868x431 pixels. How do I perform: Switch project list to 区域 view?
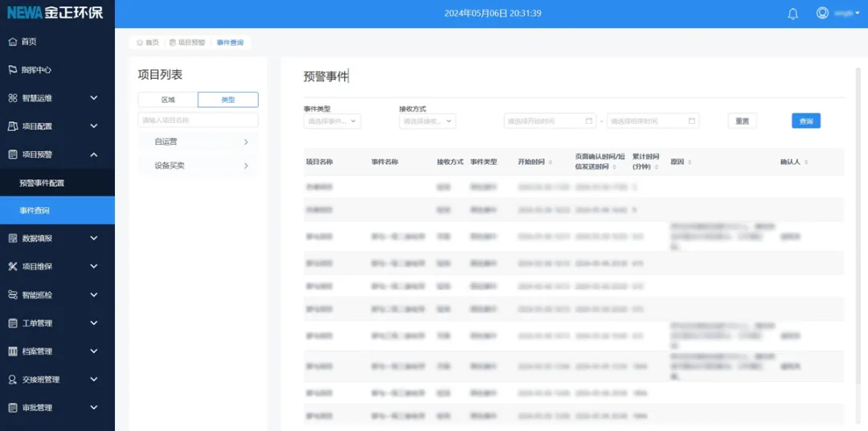[168, 100]
